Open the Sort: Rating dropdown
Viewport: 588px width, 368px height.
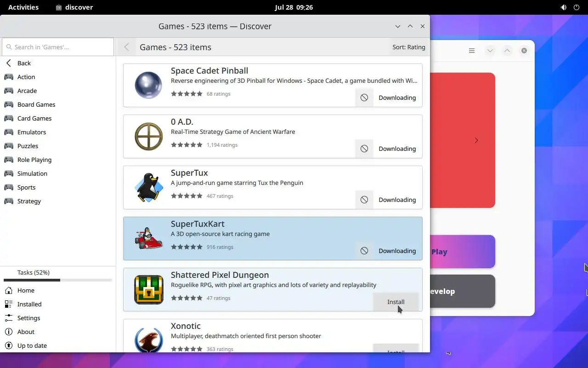(x=408, y=47)
